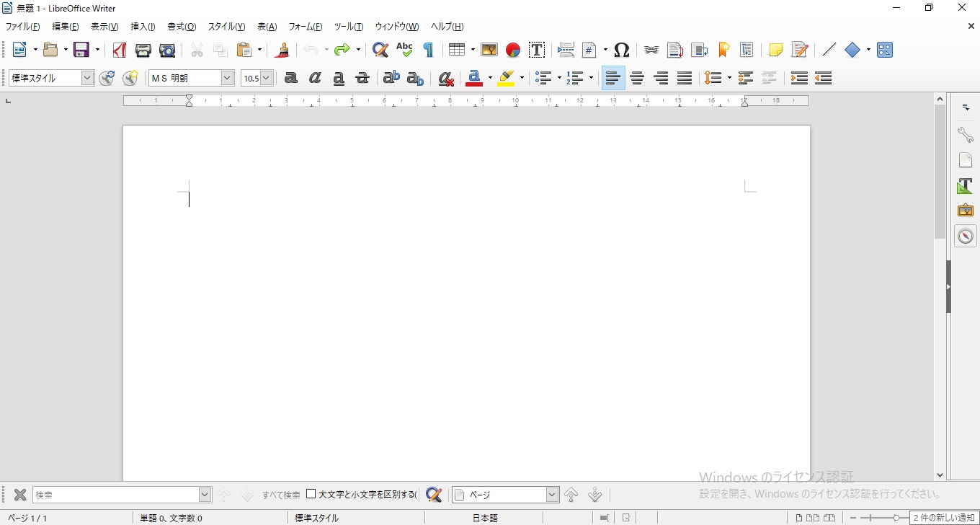Open the ヘルプ(H) menu

coord(447,27)
